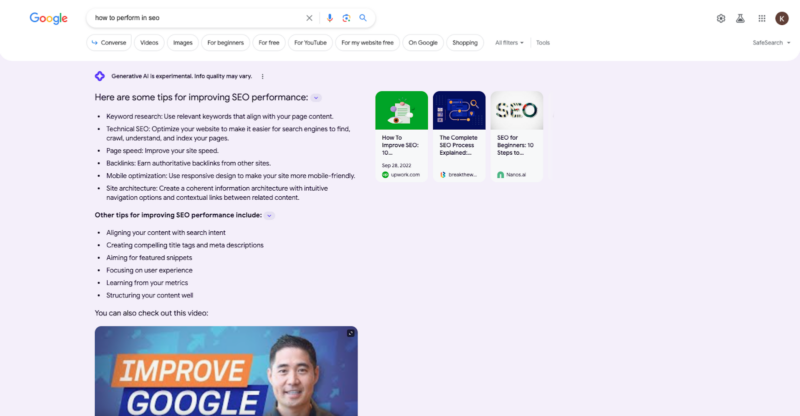
Task: Open quick settings gear icon
Action: pyautogui.click(x=721, y=18)
